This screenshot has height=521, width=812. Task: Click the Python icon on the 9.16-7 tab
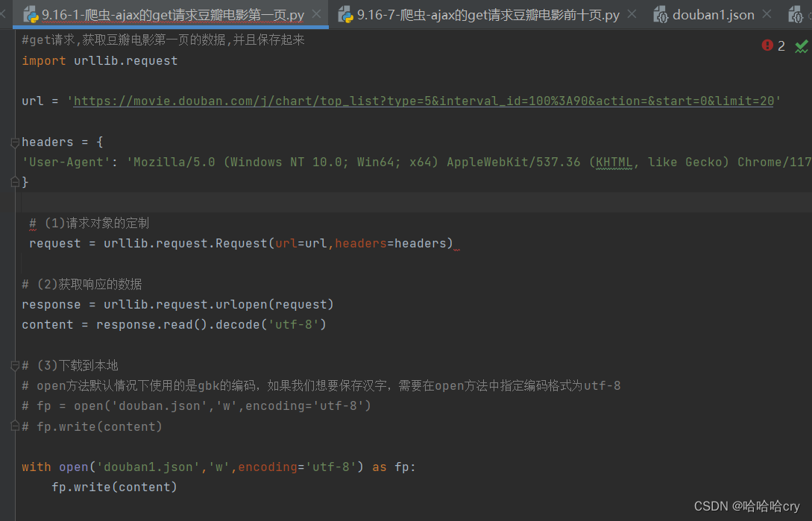pyautogui.click(x=344, y=13)
